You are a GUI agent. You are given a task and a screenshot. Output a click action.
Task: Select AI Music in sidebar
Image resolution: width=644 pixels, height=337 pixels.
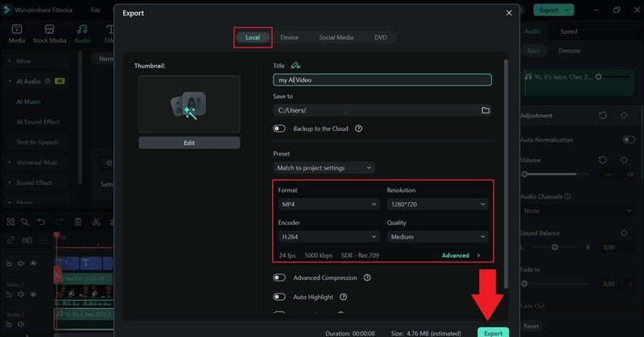pos(28,101)
